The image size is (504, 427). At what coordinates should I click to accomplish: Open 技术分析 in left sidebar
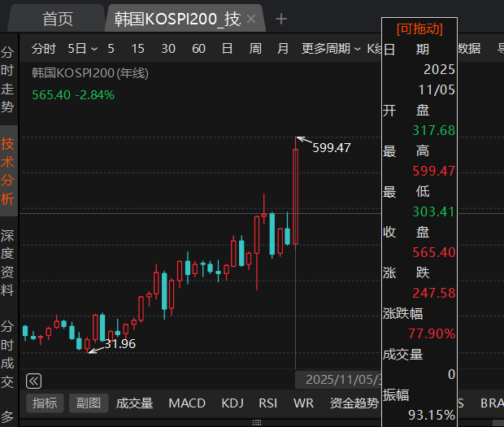click(7, 171)
